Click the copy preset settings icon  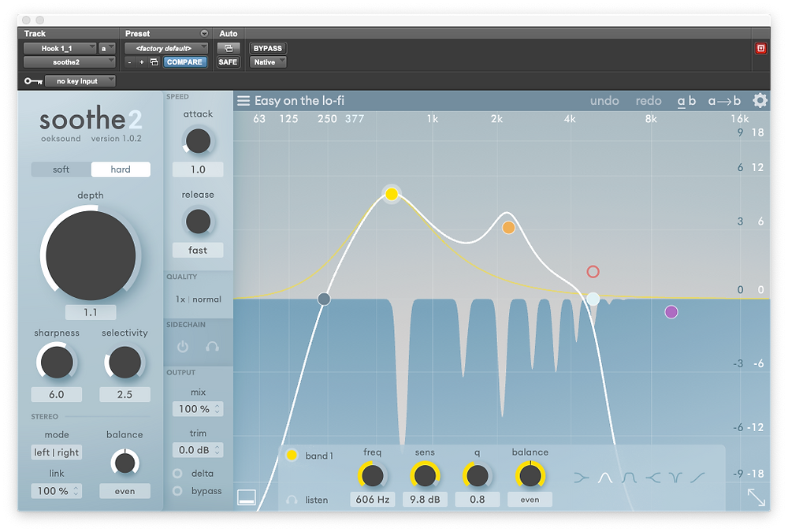(x=154, y=61)
